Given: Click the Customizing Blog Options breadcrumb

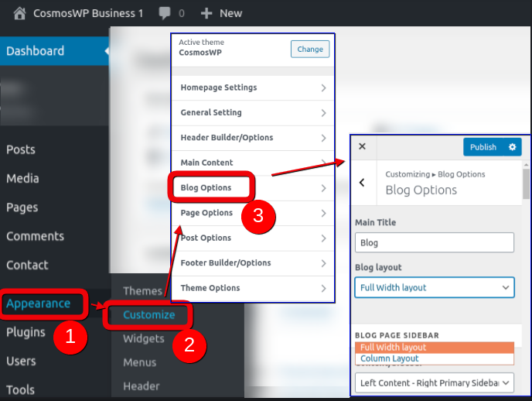Looking at the screenshot, I should click(x=435, y=174).
